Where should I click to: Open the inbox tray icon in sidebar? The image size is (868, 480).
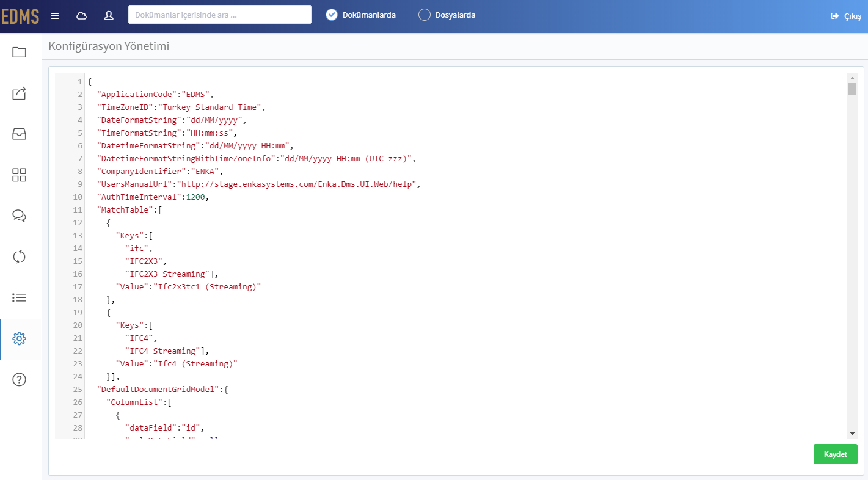[x=19, y=134]
